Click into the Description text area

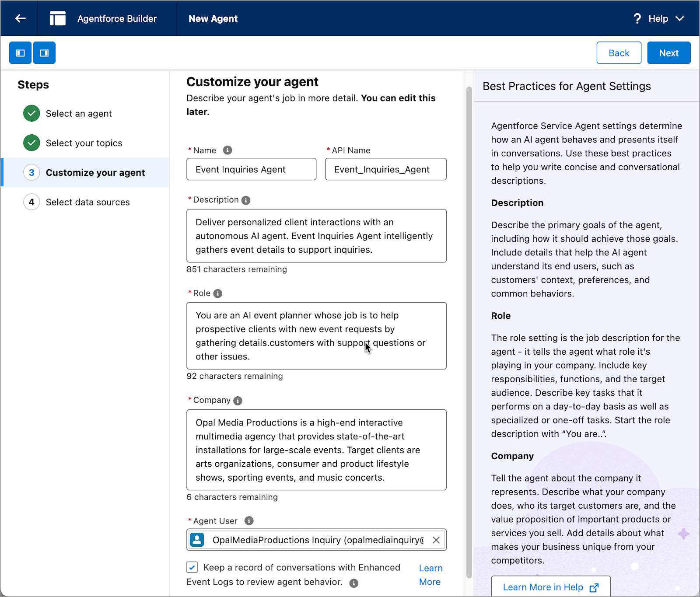pyautogui.click(x=316, y=236)
